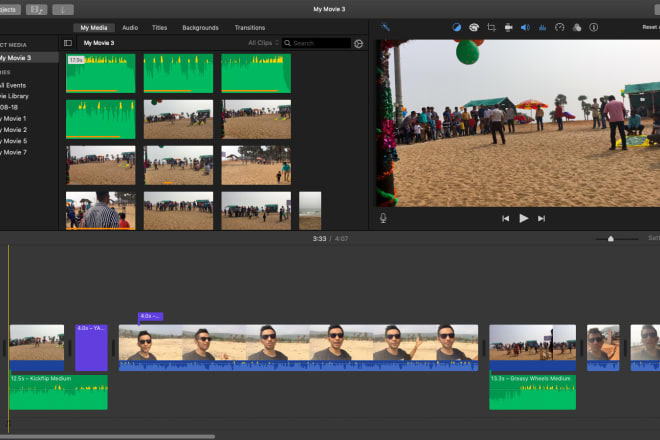Switch to Audio tab
This screenshot has width=660, height=440.
(130, 28)
